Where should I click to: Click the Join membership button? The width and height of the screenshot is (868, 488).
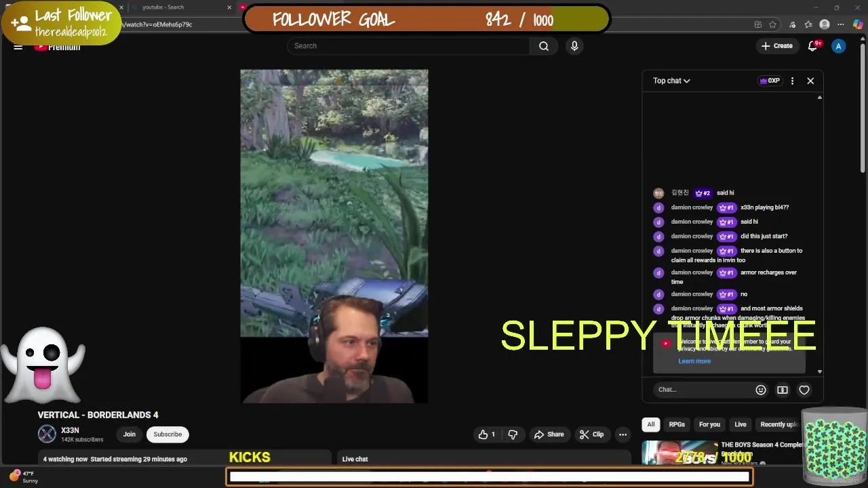pyautogui.click(x=129, y=434)
